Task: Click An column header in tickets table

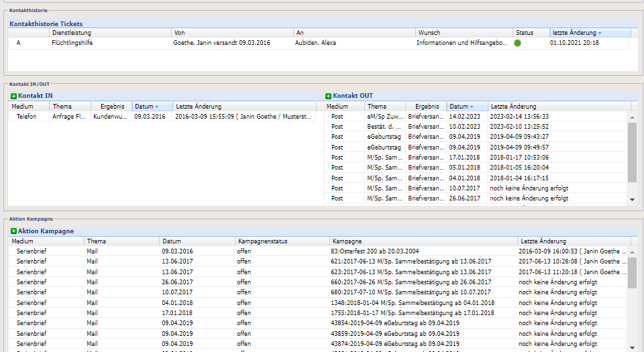Action: pyautogui.click(x=354, y=33)
